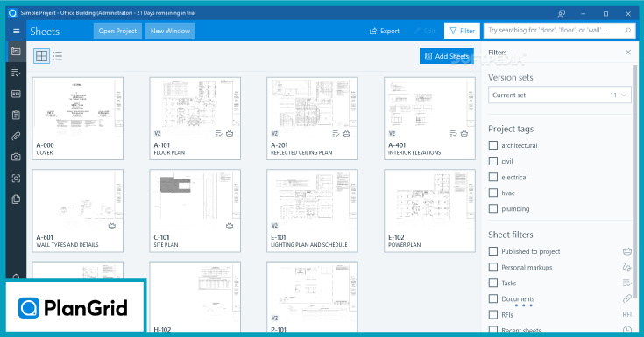Click the Export button
Image resolution: width=644 pixels, height=337 pixels.
[385, 31]
